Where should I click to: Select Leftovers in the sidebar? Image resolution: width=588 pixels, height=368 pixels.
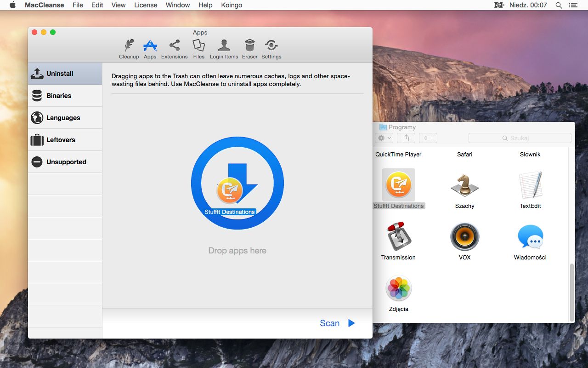pyautogui.click(x=65, y=140)
